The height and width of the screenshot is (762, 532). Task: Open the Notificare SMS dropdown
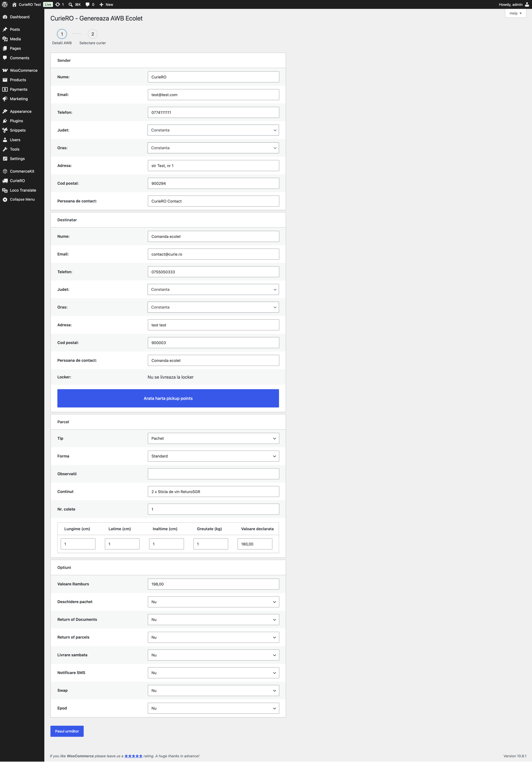pos(213,673)
